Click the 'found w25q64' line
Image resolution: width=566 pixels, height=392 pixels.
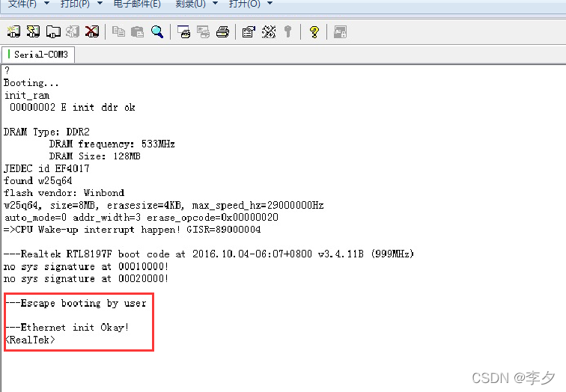[x=38, y=181]
